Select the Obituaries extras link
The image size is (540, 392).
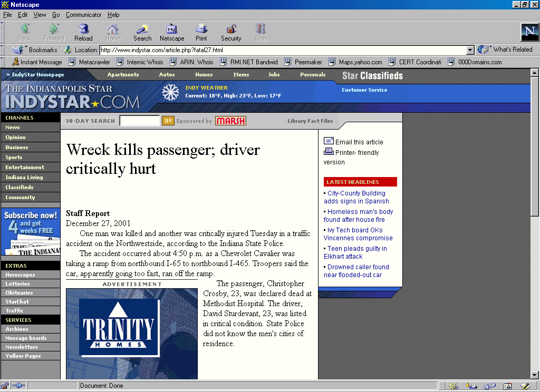(x=30, y=292)
